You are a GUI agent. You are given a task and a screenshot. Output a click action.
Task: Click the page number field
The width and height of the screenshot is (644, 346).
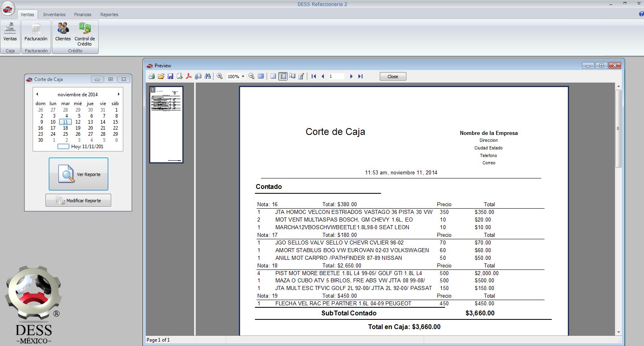[x=336, y=76]
